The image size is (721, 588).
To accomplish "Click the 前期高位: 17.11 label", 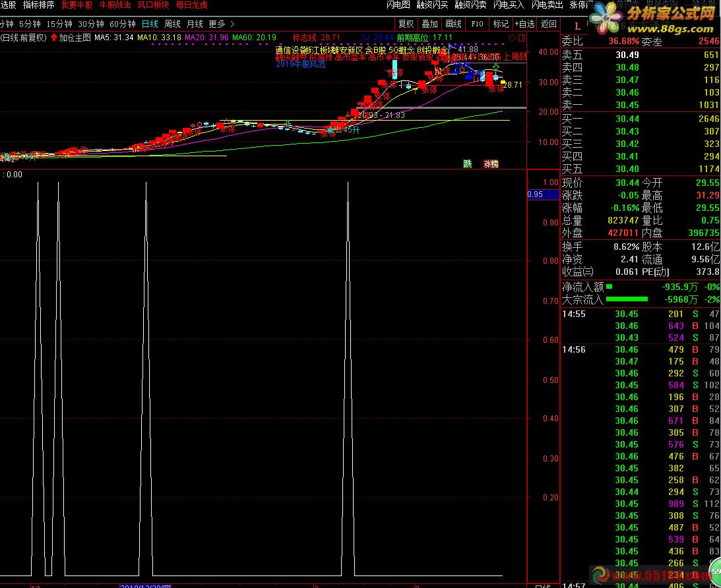I will pos(424,38).
